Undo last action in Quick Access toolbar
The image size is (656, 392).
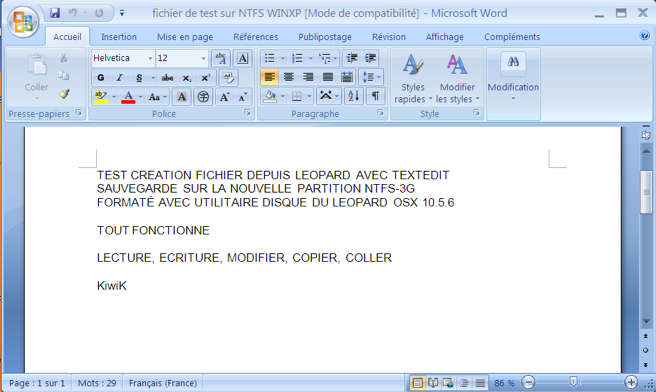[73, 13]
